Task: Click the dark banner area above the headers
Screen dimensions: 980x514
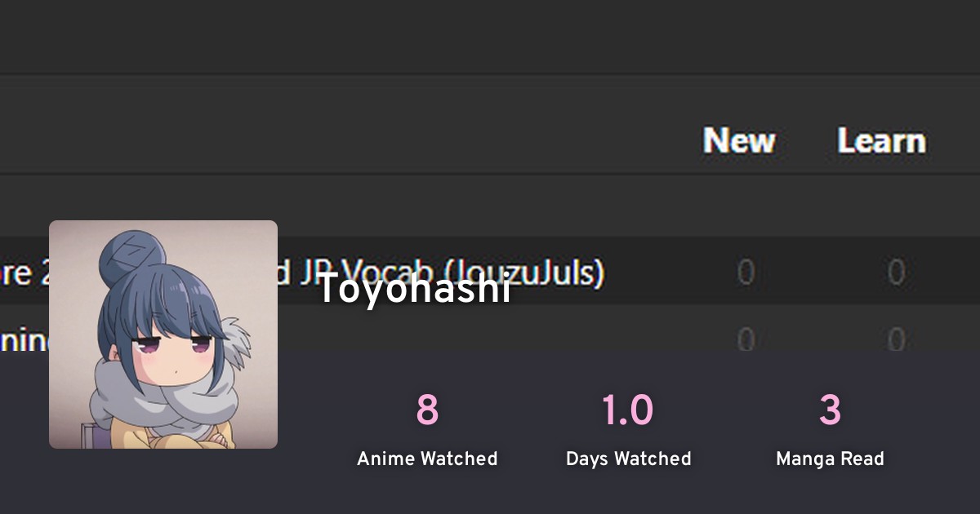Action: click(490, 37)
